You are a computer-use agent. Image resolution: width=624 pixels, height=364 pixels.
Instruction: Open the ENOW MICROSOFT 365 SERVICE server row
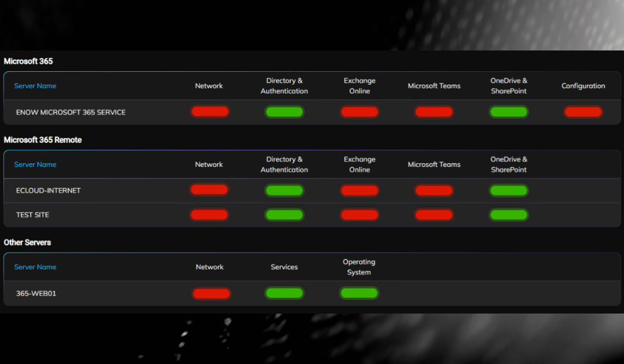click(x=312, y=112)
